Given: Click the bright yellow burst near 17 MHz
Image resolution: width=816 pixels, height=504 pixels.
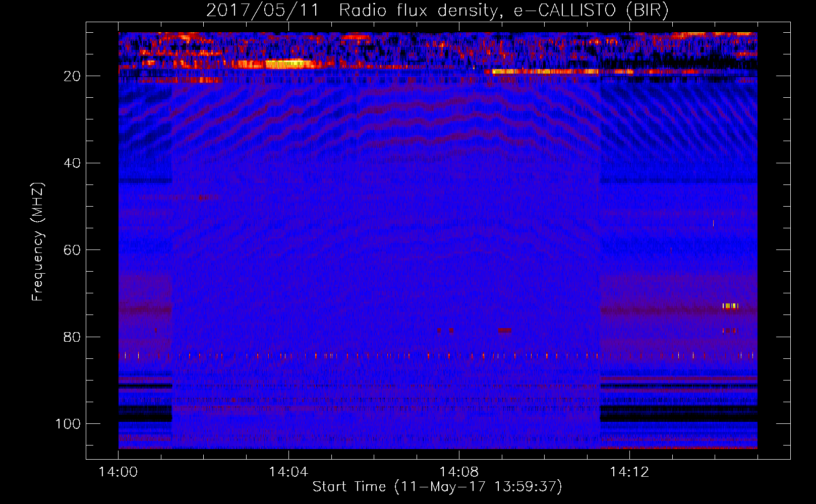Looking at the screenshot, I should pyautogui.click(x=290, y=64).
